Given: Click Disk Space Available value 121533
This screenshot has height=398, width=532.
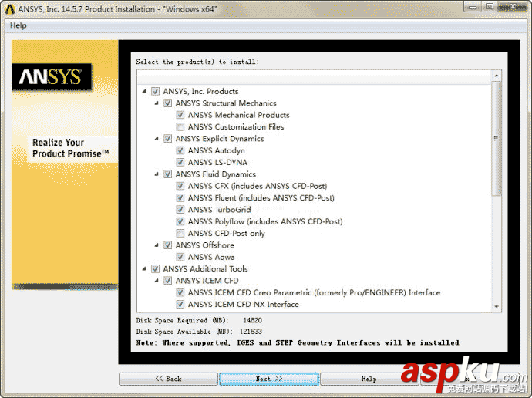Looking at the screenshot, I should click(251, 332).
